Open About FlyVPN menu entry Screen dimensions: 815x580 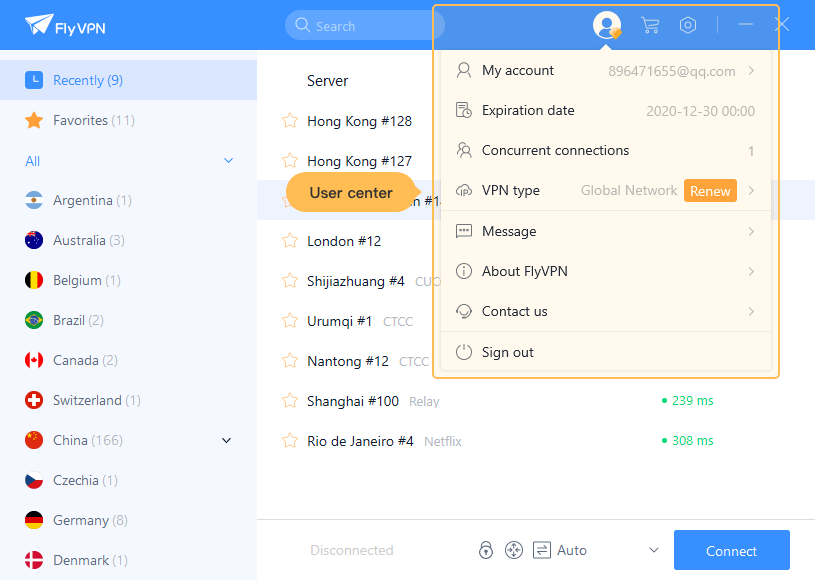point(606,271)
